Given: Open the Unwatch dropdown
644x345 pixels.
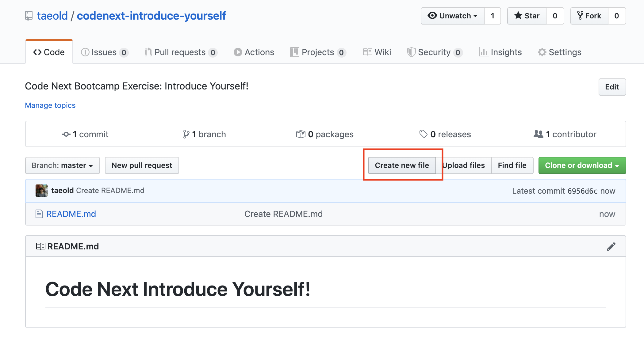Looking at the screenshot, I should 452,16.
